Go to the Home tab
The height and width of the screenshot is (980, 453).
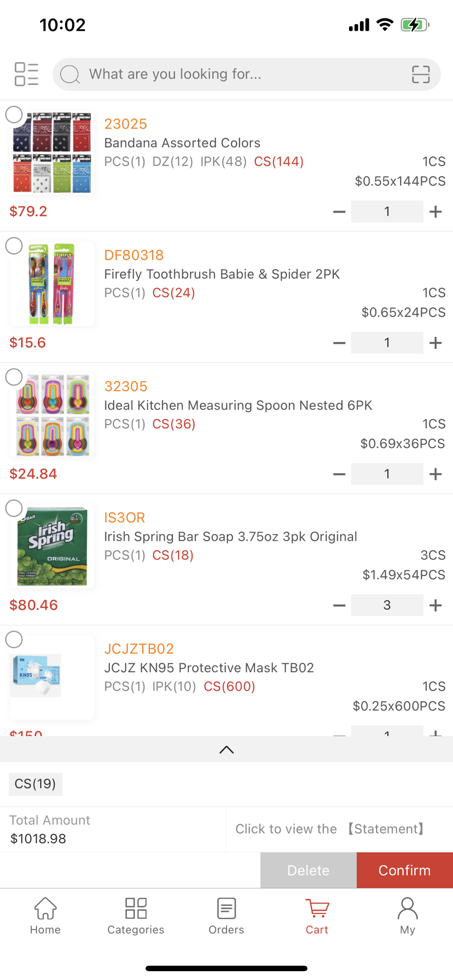(45, 916)
